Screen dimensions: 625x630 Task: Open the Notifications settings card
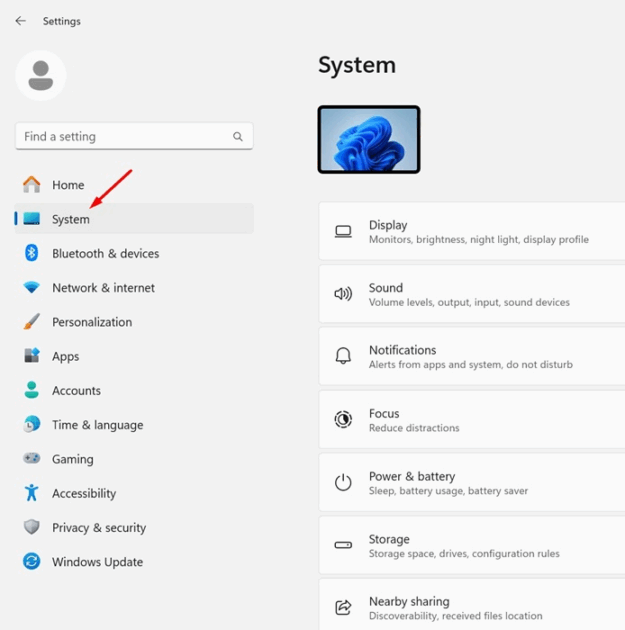pyautogui.click(x=472, y=356)
